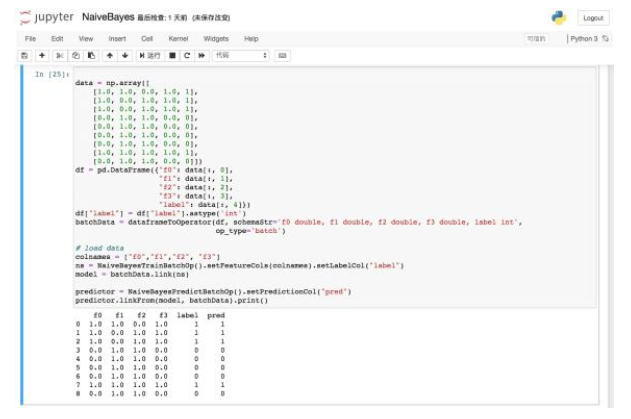Click into the code cell editor
This screenshot has height=419, width=631.
[x=335, y=188]
